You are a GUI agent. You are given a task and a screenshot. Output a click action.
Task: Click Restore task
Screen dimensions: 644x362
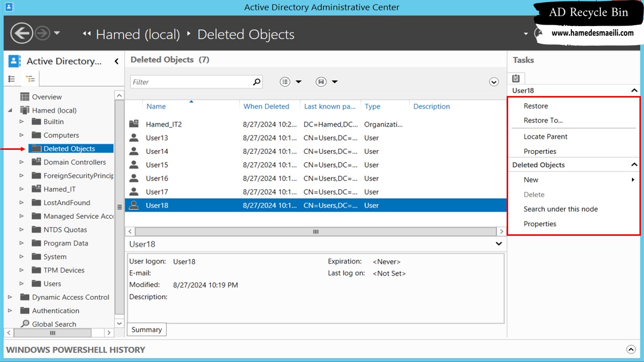point(536,106)
